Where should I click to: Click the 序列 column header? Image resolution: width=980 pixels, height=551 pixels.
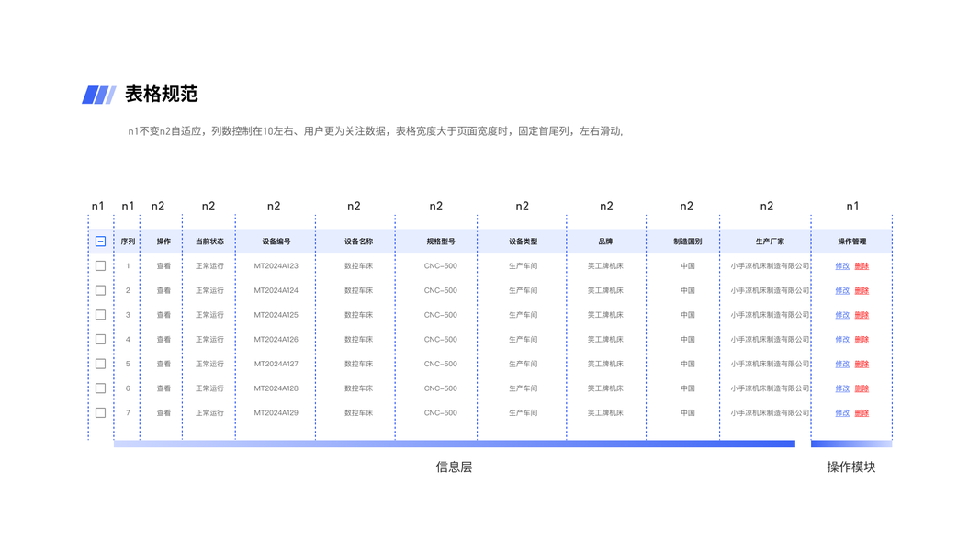128,242
